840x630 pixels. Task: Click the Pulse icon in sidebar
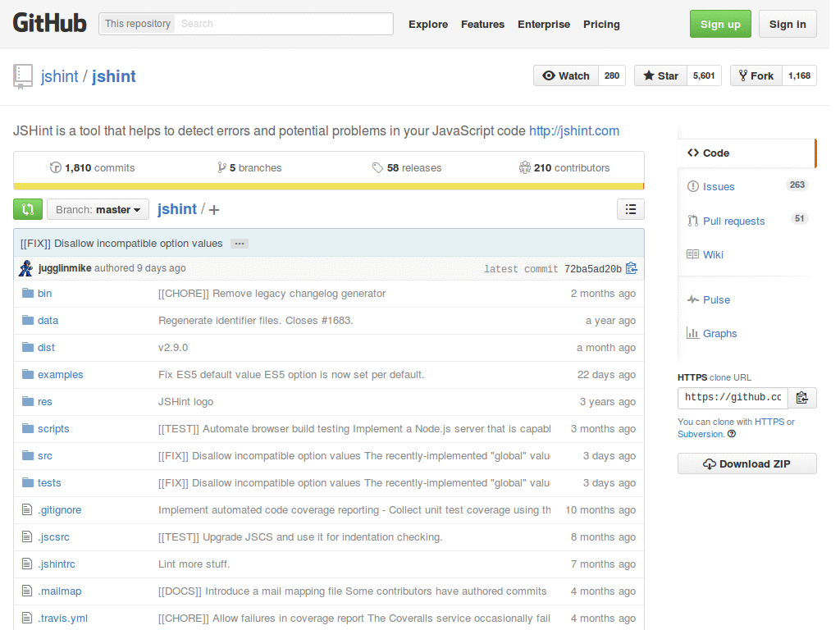[x=693, y=299]
